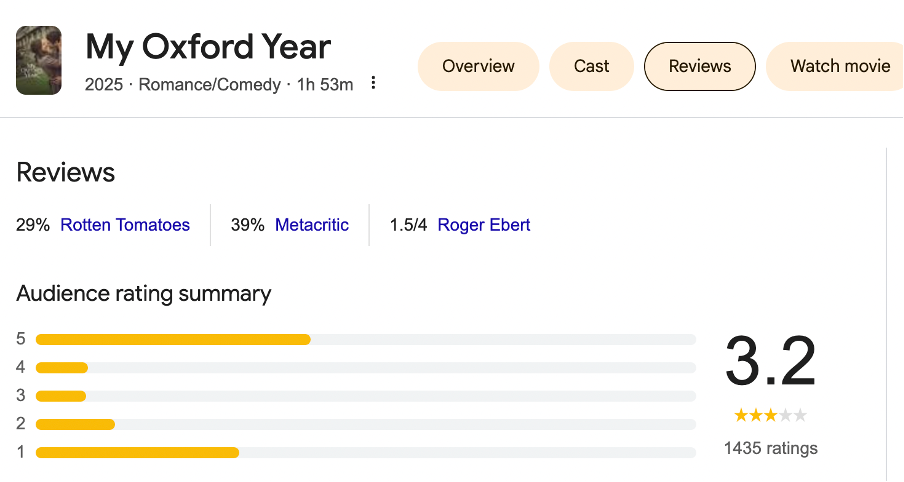Follow the Roger Ebert review link
Image resolution: width=904 pixels, height=482 pixels.
(x=484, y=225)
